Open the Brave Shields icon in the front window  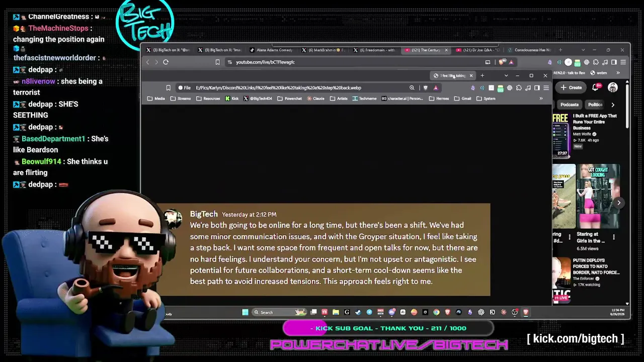426,88
